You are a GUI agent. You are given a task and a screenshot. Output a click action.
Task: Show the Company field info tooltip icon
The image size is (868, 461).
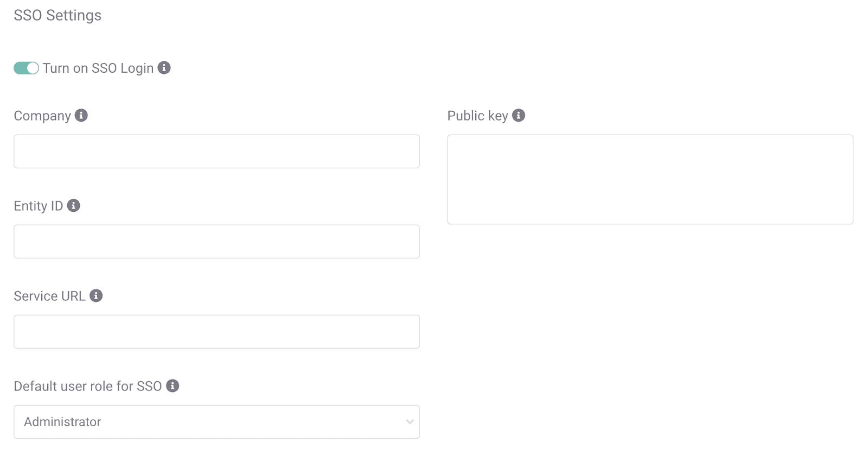point(81,115)
